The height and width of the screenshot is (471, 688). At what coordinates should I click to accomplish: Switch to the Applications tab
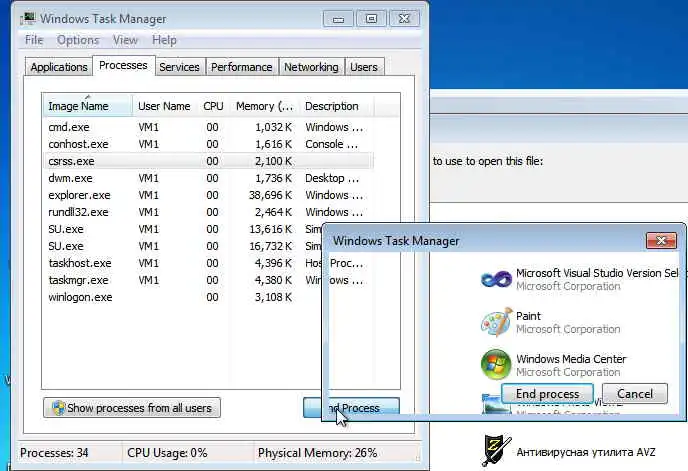59,67
